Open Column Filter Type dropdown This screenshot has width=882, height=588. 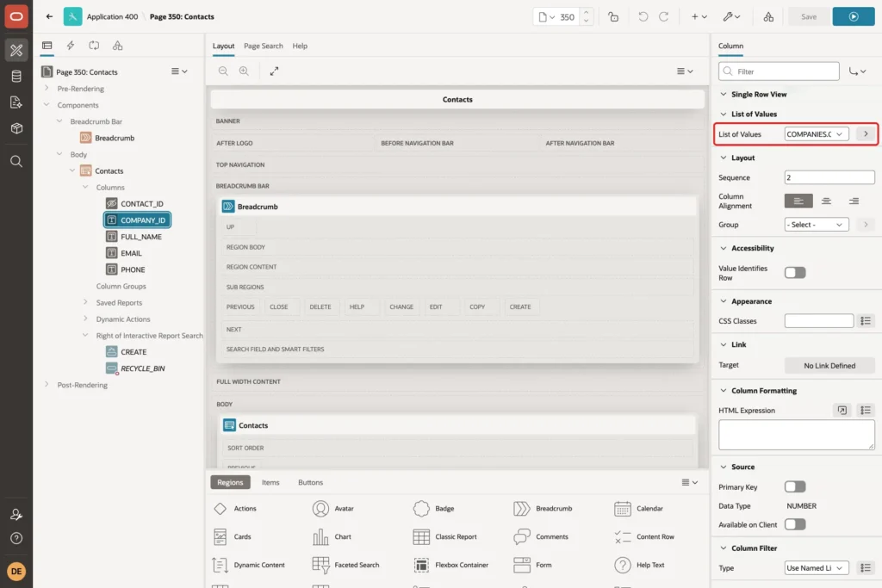pos(817,567)
